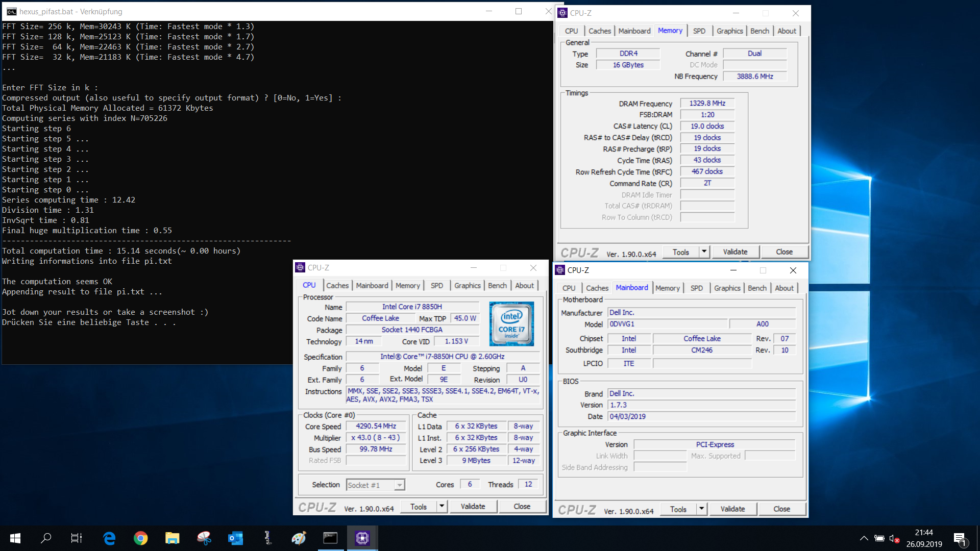The image size is (980, 551).
Task: Expand Tools dropdown arrow in the Memory window
Action: [x=704, y=252]
